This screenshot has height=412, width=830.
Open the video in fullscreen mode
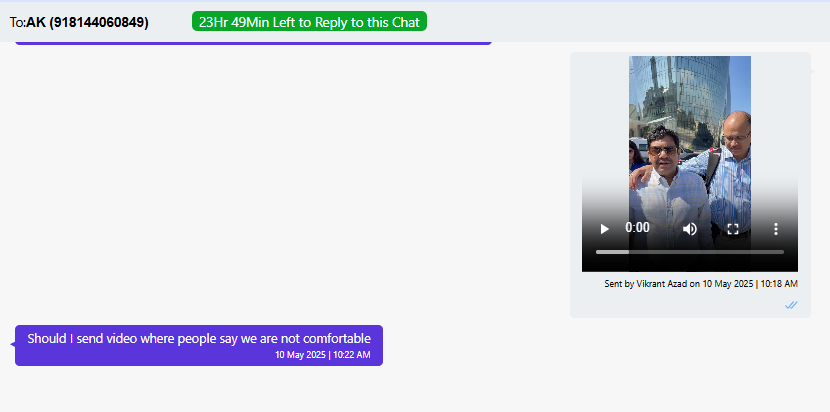[733, 229]
